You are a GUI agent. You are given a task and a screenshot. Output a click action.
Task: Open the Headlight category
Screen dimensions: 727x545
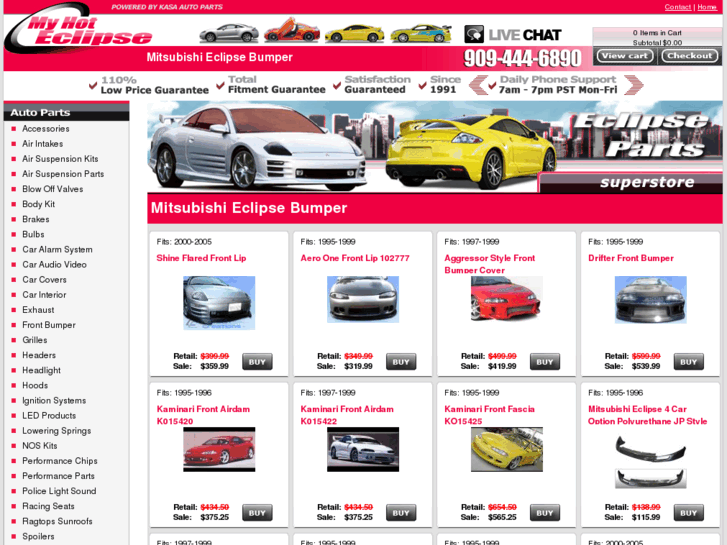point(42,371)
